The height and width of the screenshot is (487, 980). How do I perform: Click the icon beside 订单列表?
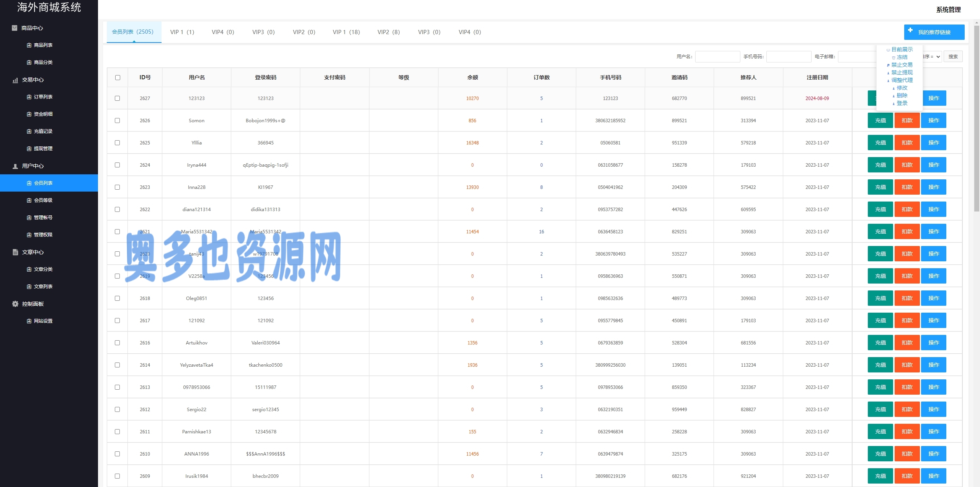[29, 97]
